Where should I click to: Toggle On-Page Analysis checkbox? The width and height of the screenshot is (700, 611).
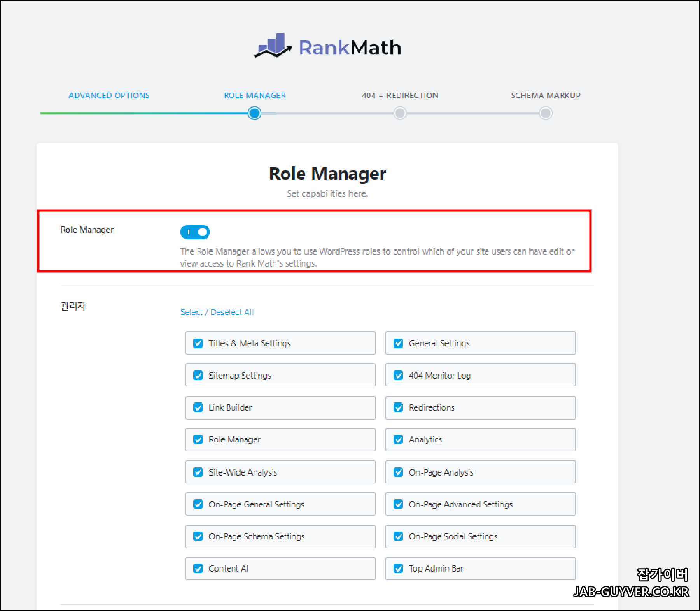pos(398,472)
